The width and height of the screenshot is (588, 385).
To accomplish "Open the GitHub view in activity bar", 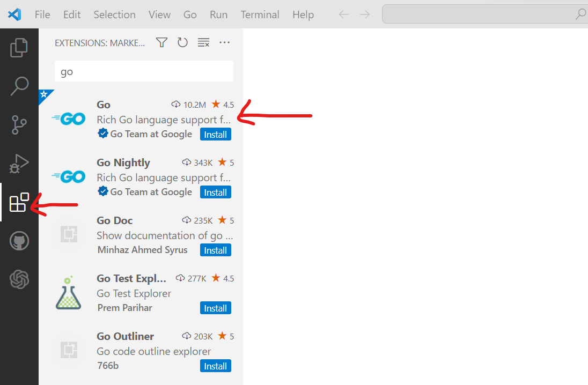I will coord(19,241).
